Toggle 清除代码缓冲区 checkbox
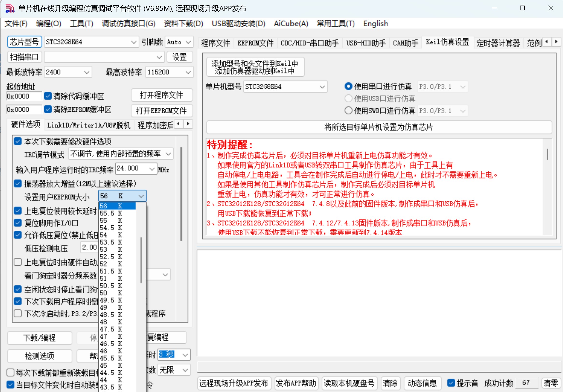Screen dimensions: 563x392 click(x=48, y=96)
